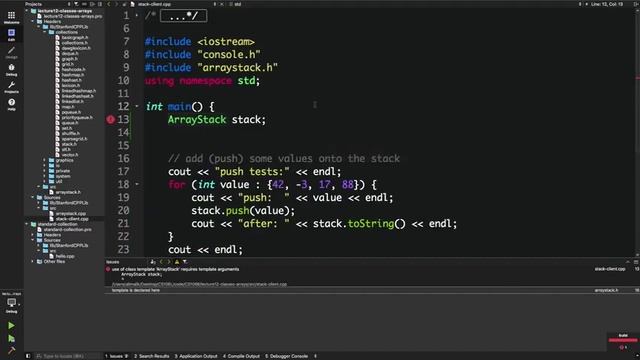Image resolution: width=640 pixels, height=360 pixels.
Task: Switch to Edit mode
Action: coord(11,34)
